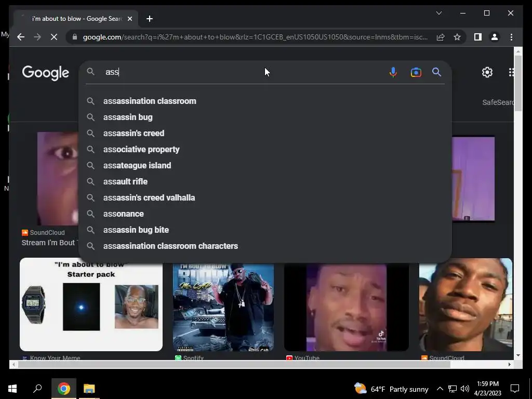
Task: Show hidden system tray icons
Action: [440, 389]
